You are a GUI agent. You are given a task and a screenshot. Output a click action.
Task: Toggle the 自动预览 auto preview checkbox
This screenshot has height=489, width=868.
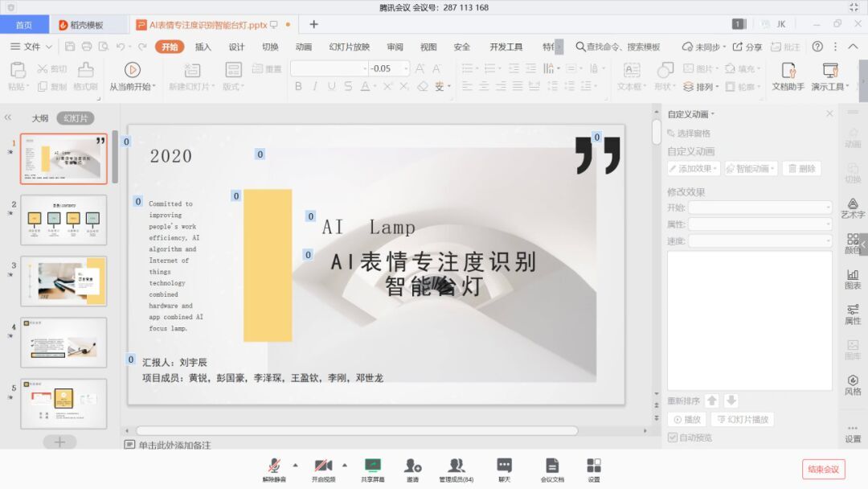(x=674, y=438)
